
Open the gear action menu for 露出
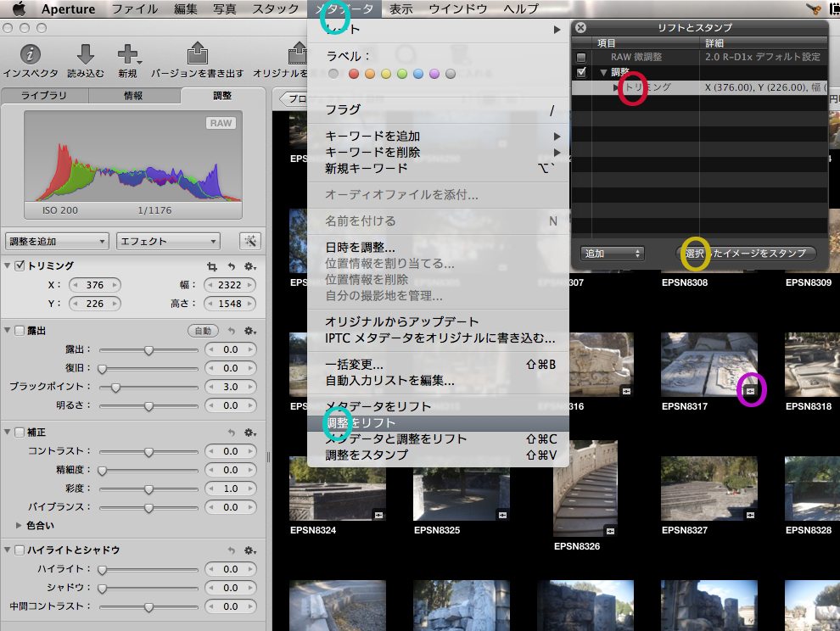pyautogui.click(x=249, y=331)
